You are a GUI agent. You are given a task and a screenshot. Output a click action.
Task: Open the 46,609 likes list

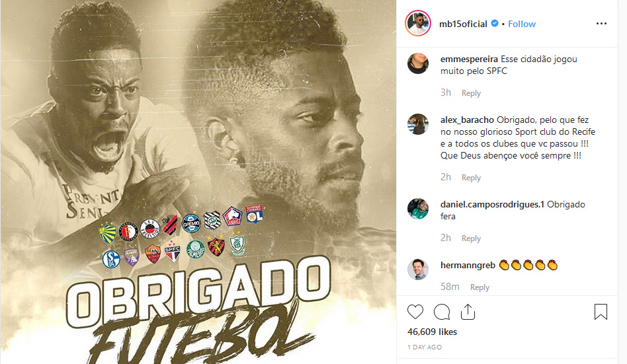point(433,332)
